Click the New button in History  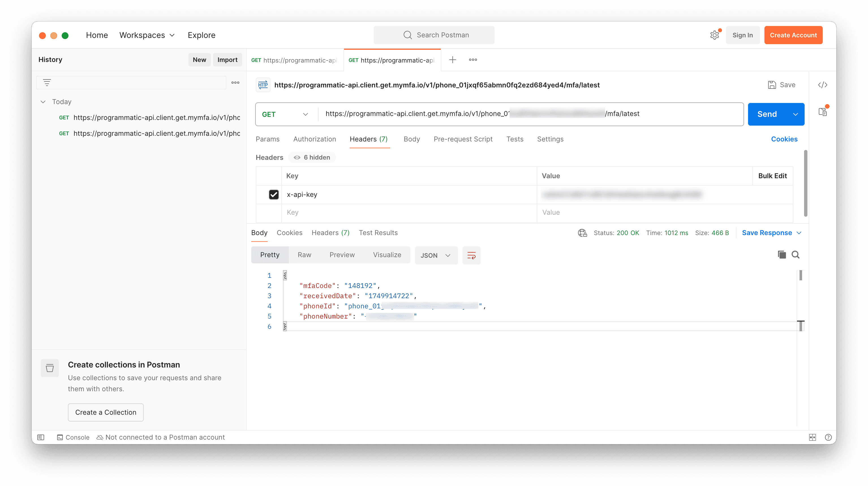click(x=199, y=60)
